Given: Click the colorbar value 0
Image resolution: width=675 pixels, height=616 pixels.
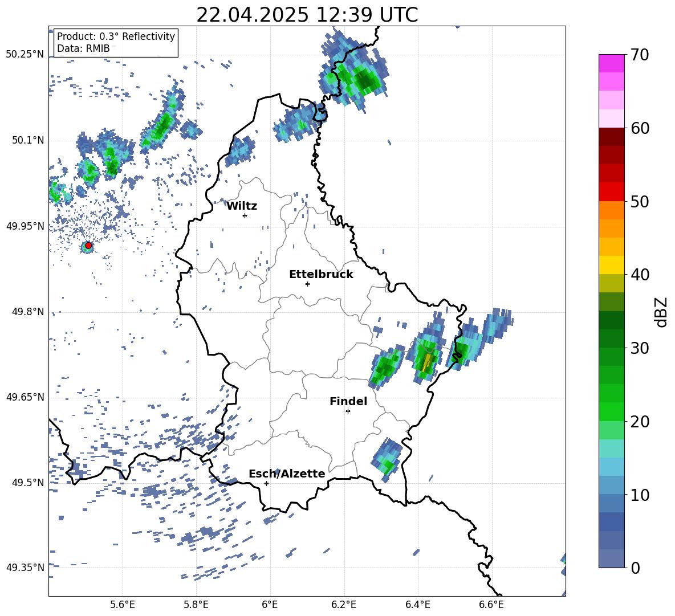Looking at the screenshot, I should (x=635, y=568).
